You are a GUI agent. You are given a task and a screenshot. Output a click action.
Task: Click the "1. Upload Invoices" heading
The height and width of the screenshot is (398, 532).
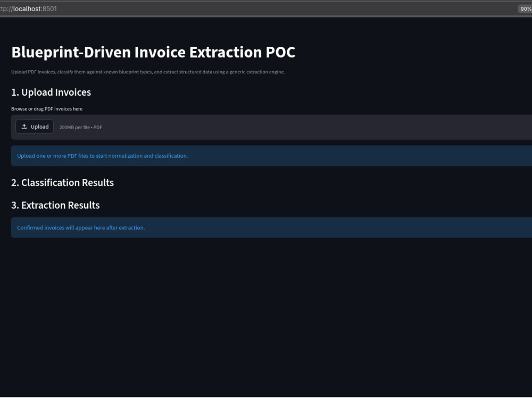(51, 92)
